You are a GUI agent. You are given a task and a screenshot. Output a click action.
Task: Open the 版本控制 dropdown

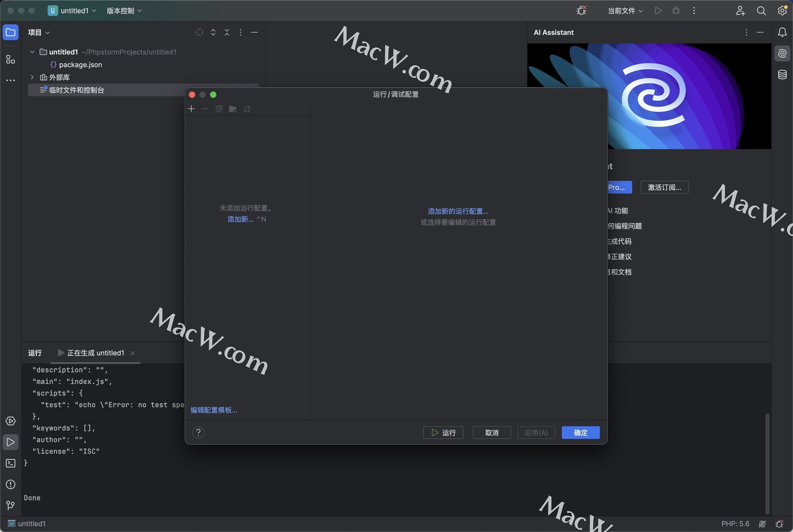point(124,11)
